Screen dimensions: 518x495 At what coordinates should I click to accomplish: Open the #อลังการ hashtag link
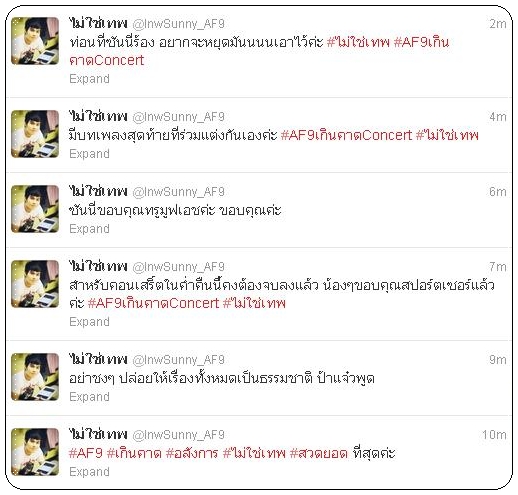coord(192,453)
